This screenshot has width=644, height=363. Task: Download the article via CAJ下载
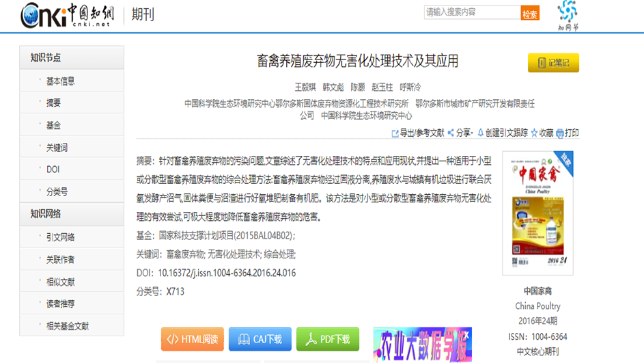[x=260, y=339]
